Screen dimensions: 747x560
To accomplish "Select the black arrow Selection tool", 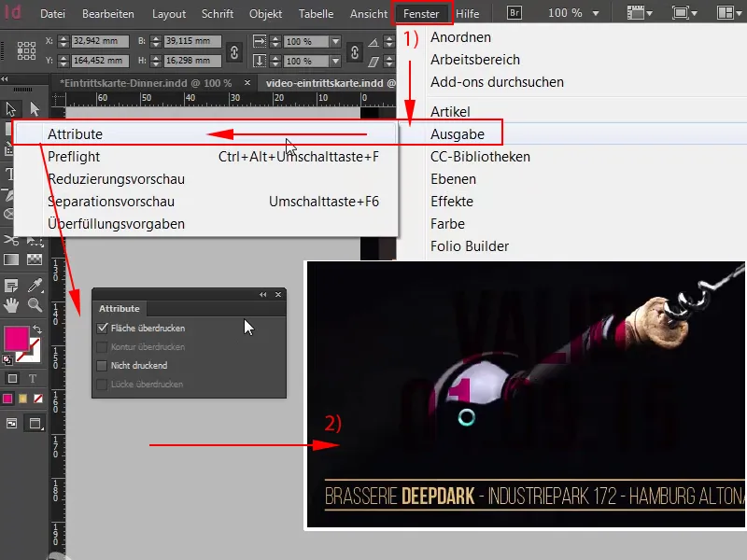I will tap(11, 109).
